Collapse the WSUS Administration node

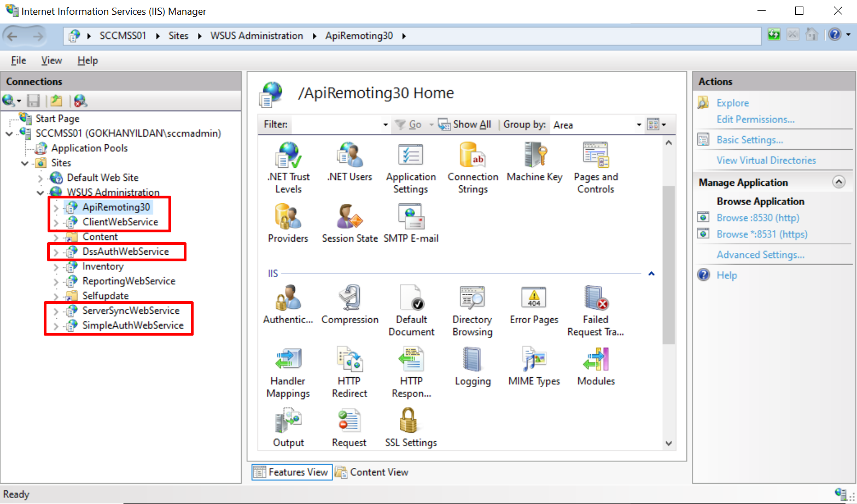(x=40, y=192)
